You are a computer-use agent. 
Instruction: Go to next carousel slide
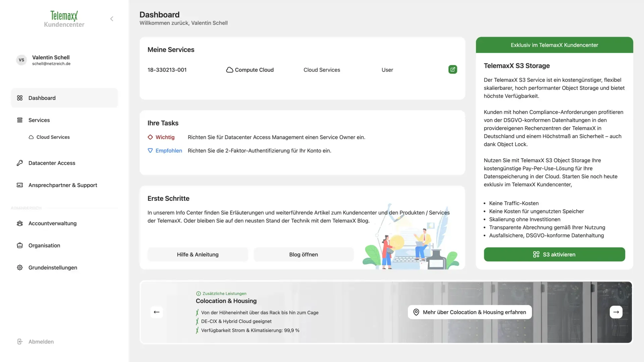tap(616, 312)
